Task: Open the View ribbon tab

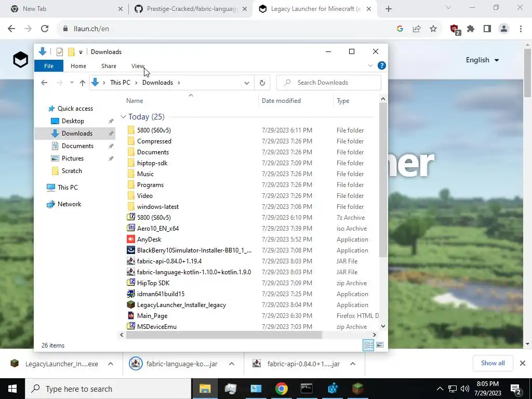Action: coord(138,66)
